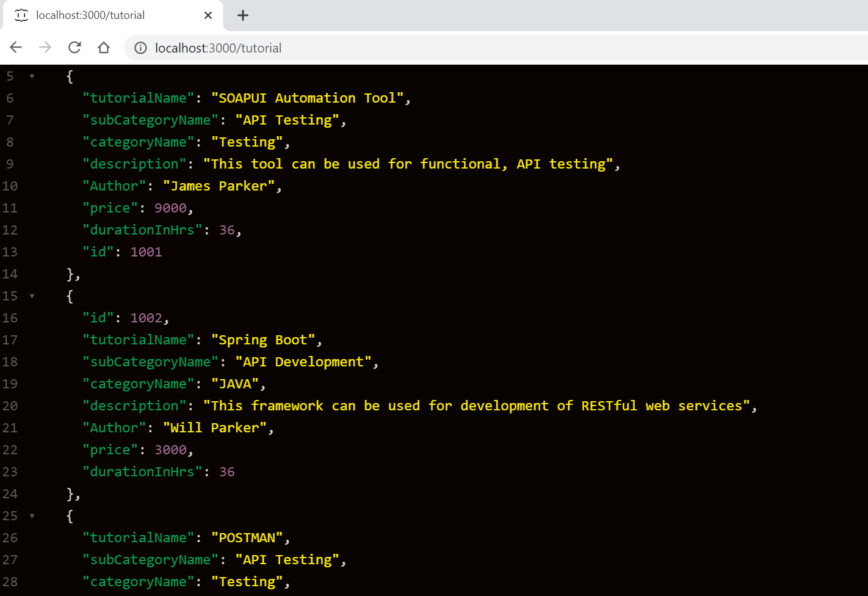The width and height of the screenshot is (868, 596).
Task: Click the price value 9000
Action: point(171,208)
